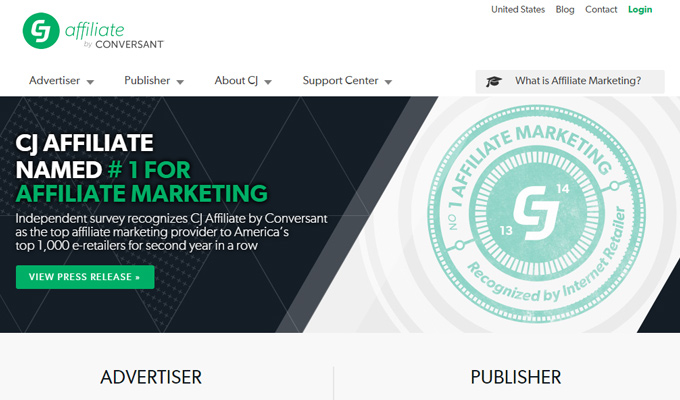Screen dimensions: 680x400
Task: Select the United States region link
Action: (x=518, y=10)
